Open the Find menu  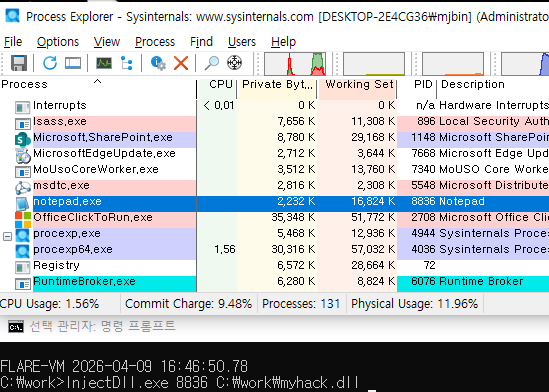(x=201, y=42)
